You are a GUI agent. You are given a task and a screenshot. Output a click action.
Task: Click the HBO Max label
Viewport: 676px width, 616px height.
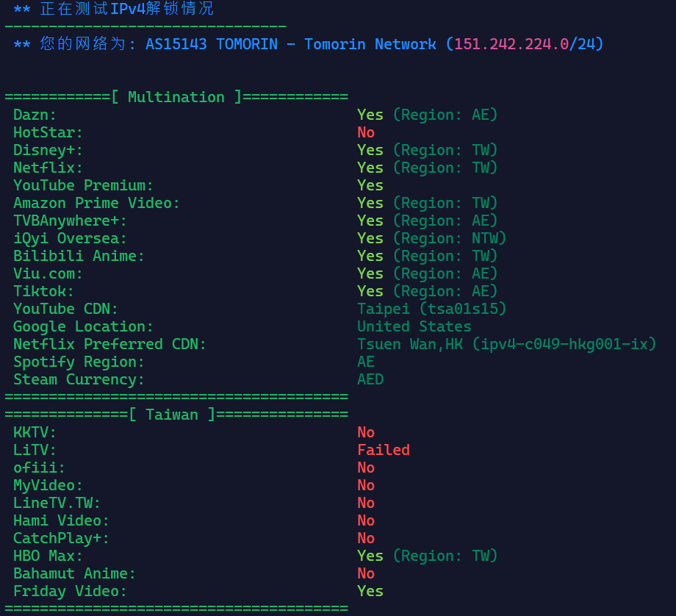[x=48, y=556]
